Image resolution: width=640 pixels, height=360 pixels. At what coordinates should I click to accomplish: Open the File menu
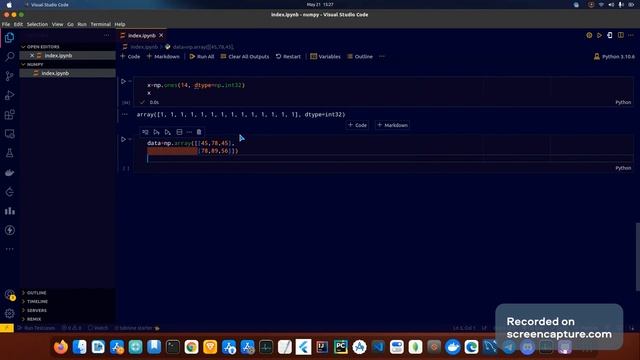pyautogui.click(x=6, y=24)
